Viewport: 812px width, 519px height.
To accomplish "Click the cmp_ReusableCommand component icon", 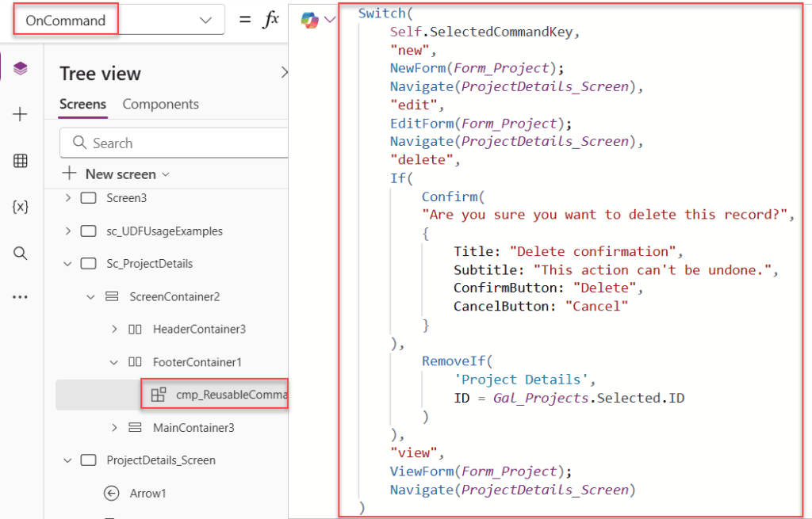I will pyautogui.click(x=159, y=395).
